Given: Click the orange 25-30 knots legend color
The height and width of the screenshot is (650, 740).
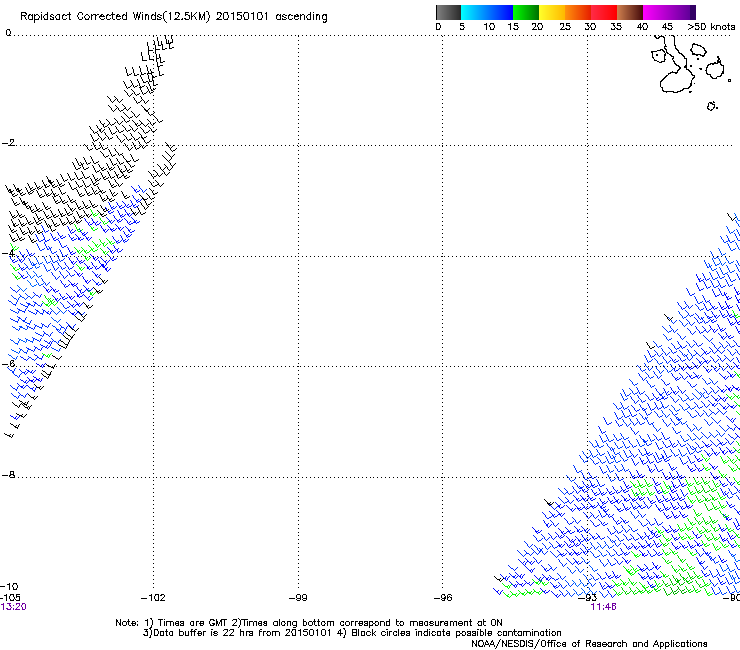Looking at the screenshot, I should pyautogui.click(x=578, y=12).
